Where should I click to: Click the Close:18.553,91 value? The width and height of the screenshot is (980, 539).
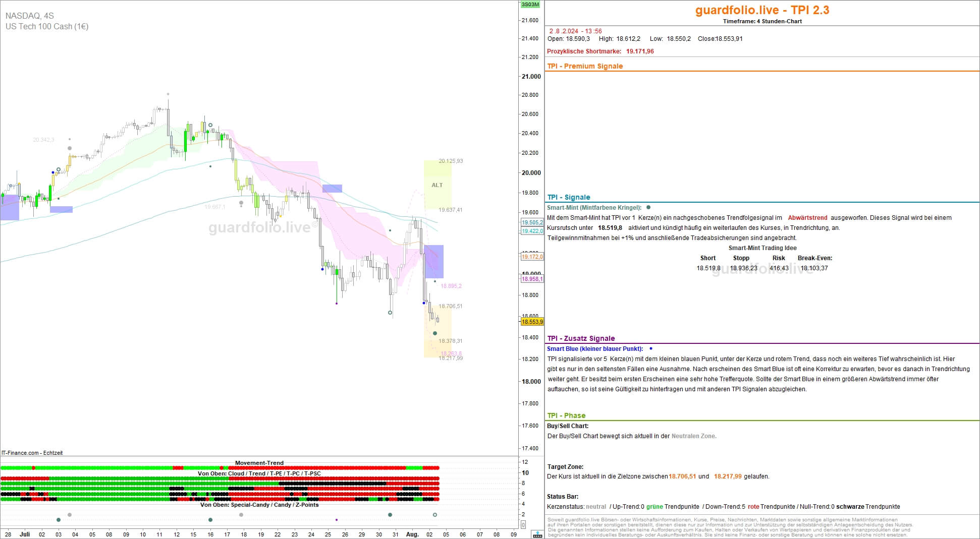click(720, 39)
